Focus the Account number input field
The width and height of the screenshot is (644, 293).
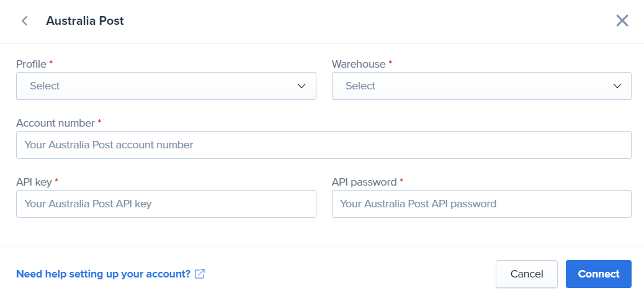coord(324,145)
